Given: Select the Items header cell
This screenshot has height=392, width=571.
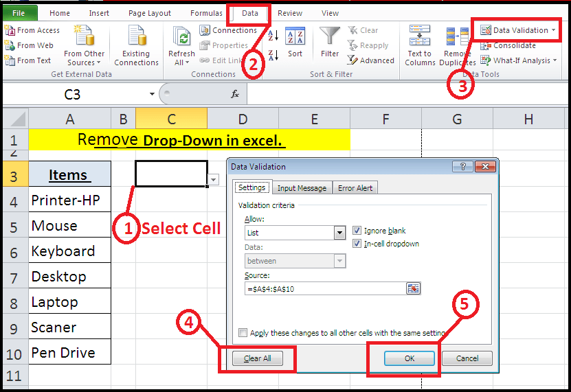Looking at the screenshot, I should click(x=70, y=174).
